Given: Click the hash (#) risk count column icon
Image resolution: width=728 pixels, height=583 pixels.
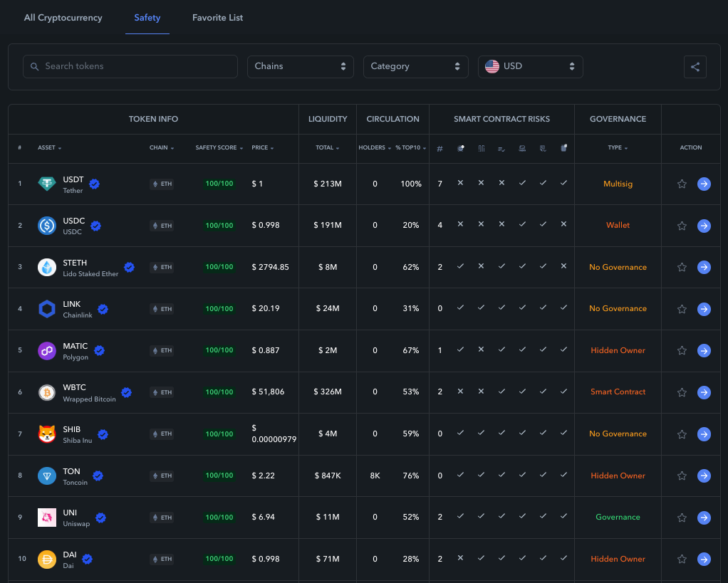Looking at the screenshot, I should (x=440, y=148).
